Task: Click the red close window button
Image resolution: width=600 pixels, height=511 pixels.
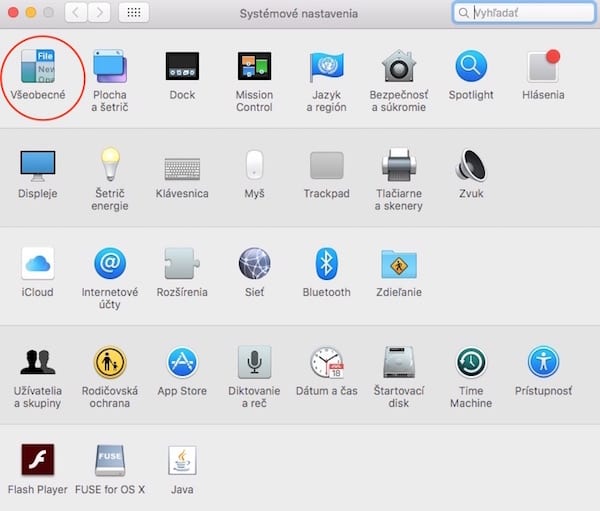Action: 13,13
